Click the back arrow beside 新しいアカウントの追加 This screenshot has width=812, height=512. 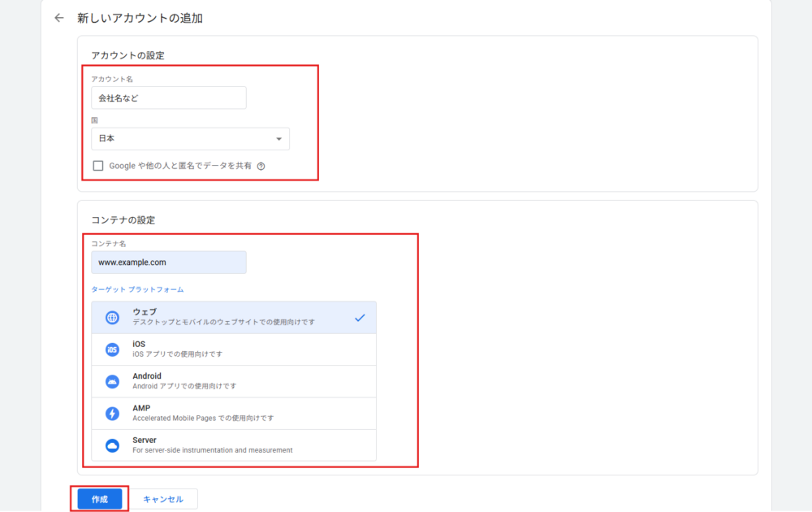coord(58,18)
